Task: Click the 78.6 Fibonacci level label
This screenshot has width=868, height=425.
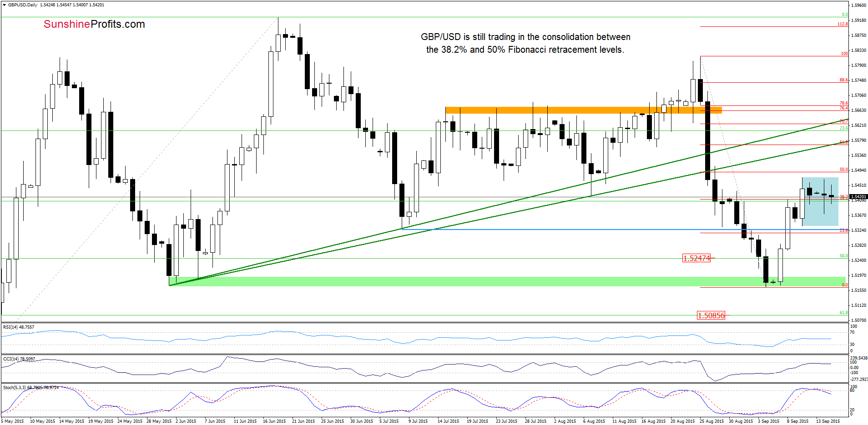Action: pos(844,103)
